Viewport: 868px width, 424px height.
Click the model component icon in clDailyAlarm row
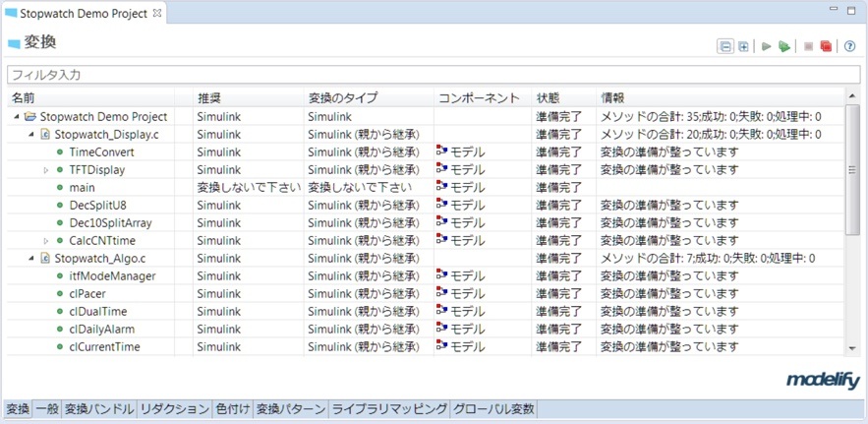441,329
